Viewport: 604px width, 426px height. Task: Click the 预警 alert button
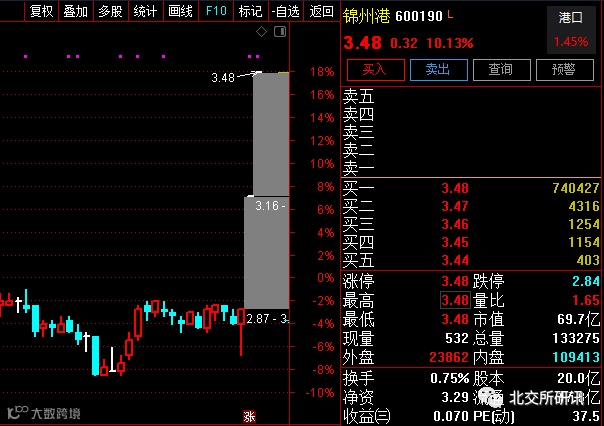[564, 70]
